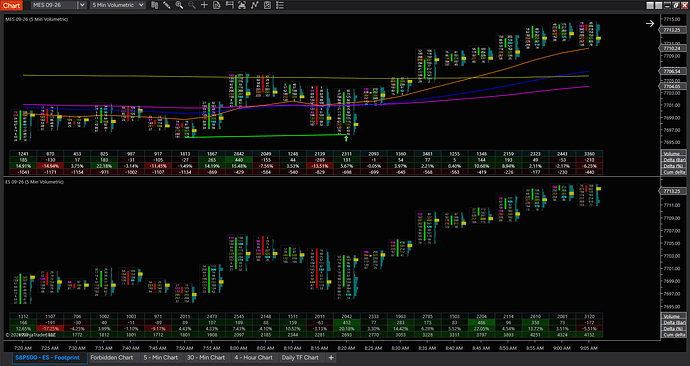This screenshot has width=690, height=366.
Task: Switch to the 30 - Min Chart tab
Action: point(206,358)
